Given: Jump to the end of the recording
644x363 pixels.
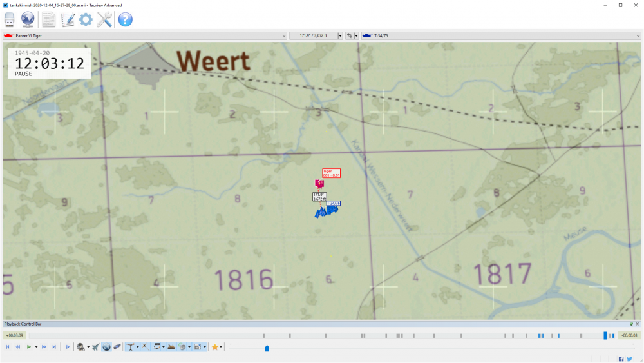Looking at the screenshot, I should point(54,347).
